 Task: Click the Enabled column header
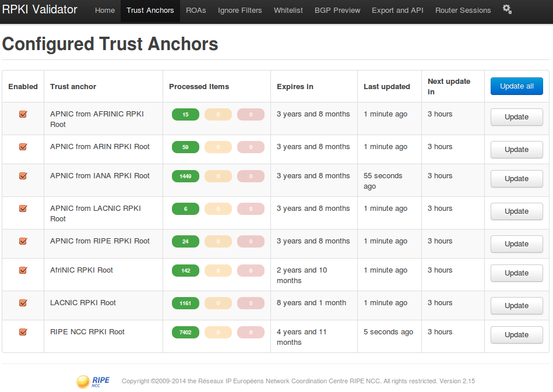click(23, 87)
